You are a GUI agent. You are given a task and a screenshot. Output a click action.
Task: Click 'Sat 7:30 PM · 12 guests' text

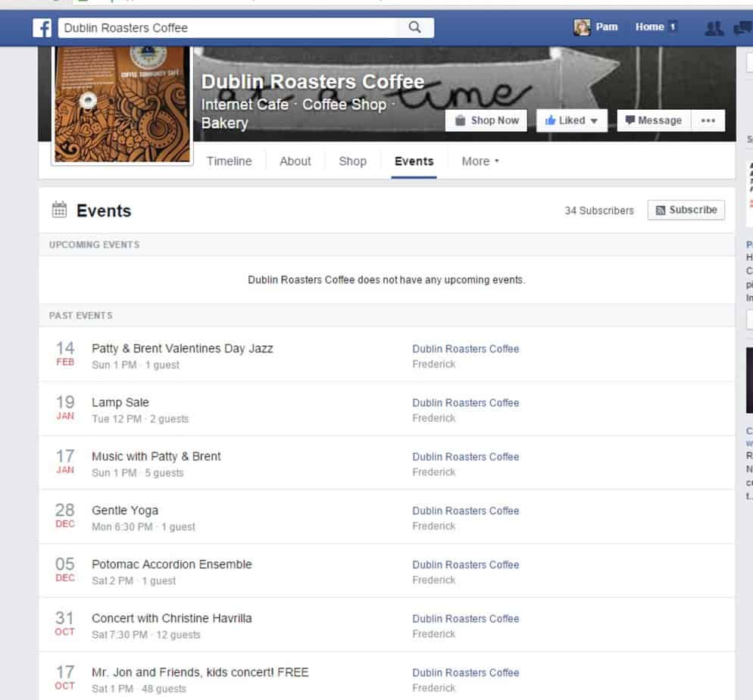(x=146, y=635)
